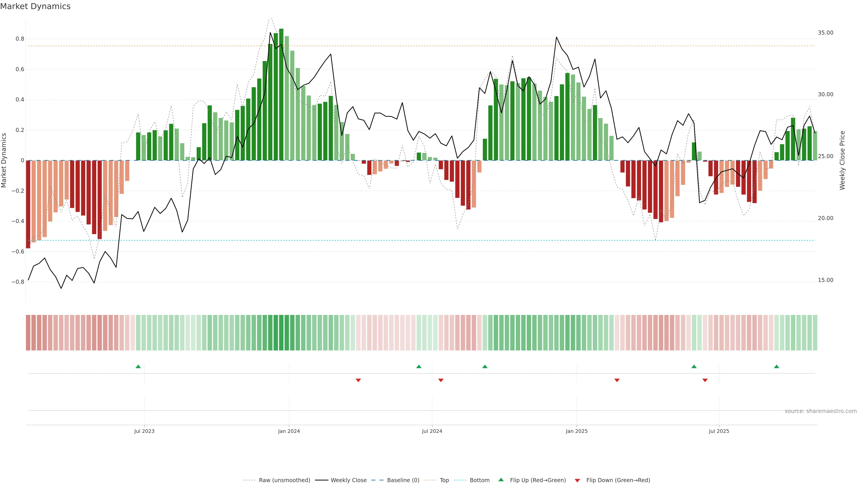Click the last Flip Up marker on right

[777, 366]
